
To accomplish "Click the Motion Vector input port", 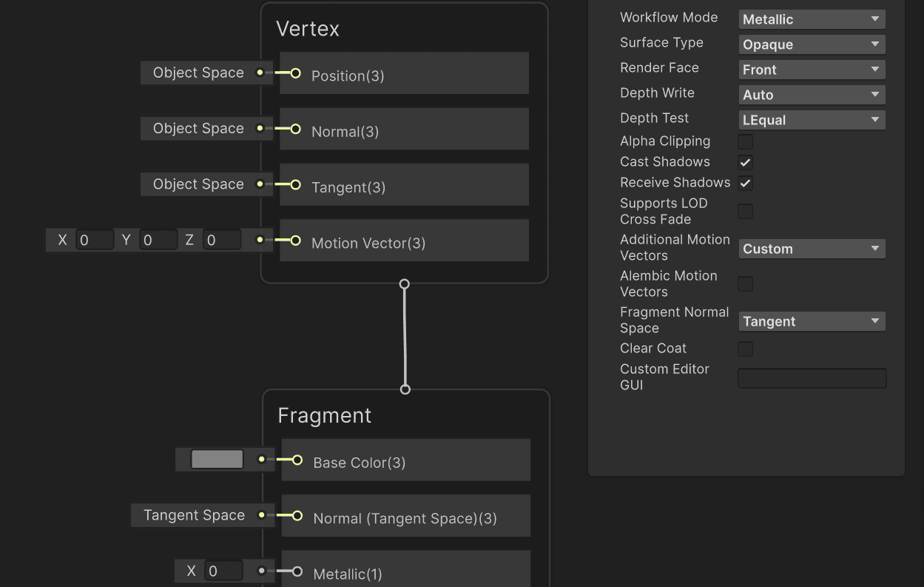I will tap(296, 240).
